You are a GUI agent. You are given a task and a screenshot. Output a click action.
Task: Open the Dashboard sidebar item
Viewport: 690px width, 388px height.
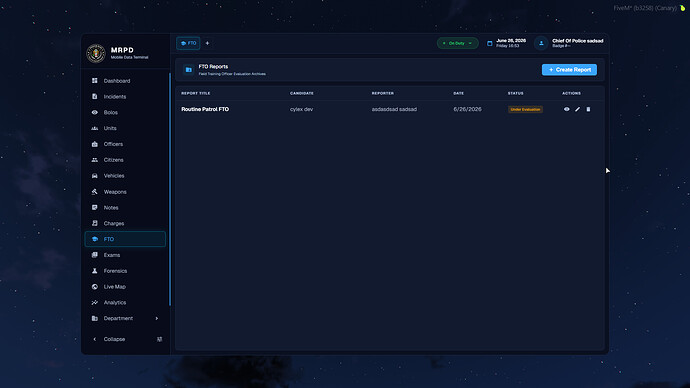pyautogui.click(x=125, y=81)
